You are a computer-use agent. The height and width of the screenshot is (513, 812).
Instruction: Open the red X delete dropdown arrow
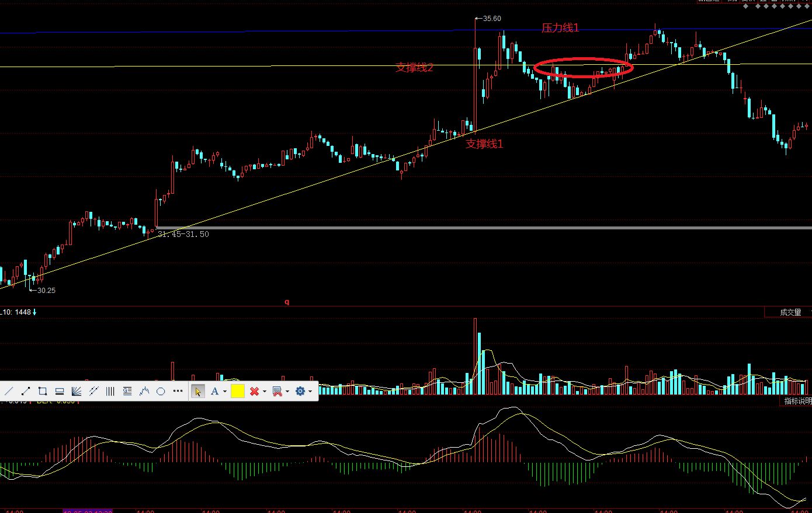click(x=265, y=392)
